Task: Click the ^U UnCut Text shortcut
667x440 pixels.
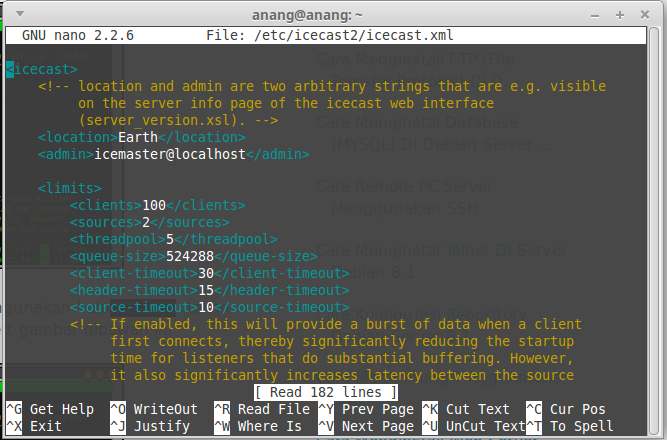Action: point(474,426)
